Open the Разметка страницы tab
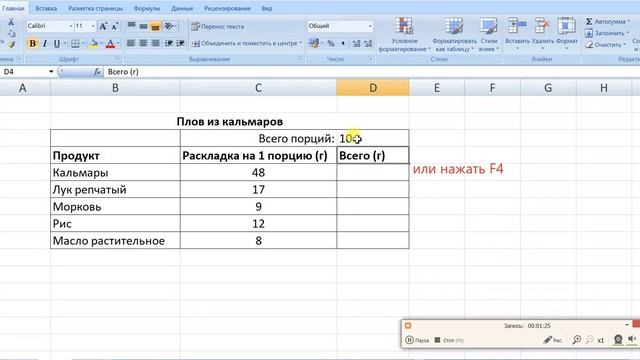The image size is (640, 360). 95,8
